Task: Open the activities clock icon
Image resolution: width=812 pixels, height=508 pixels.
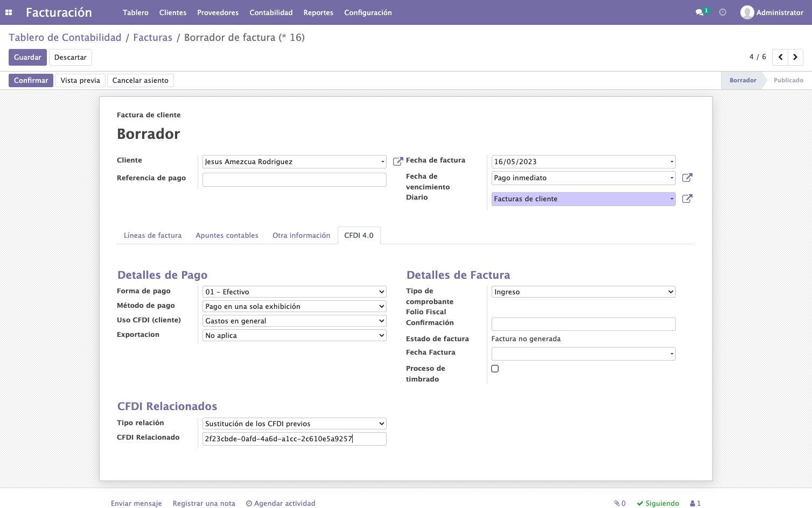Action: pyautogui.click(x=723, y=12)
